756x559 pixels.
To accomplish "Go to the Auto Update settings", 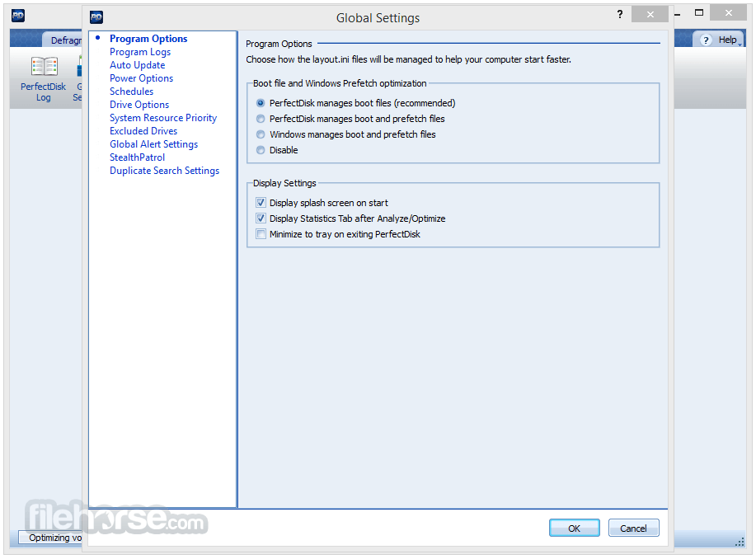I will (138, 65).
